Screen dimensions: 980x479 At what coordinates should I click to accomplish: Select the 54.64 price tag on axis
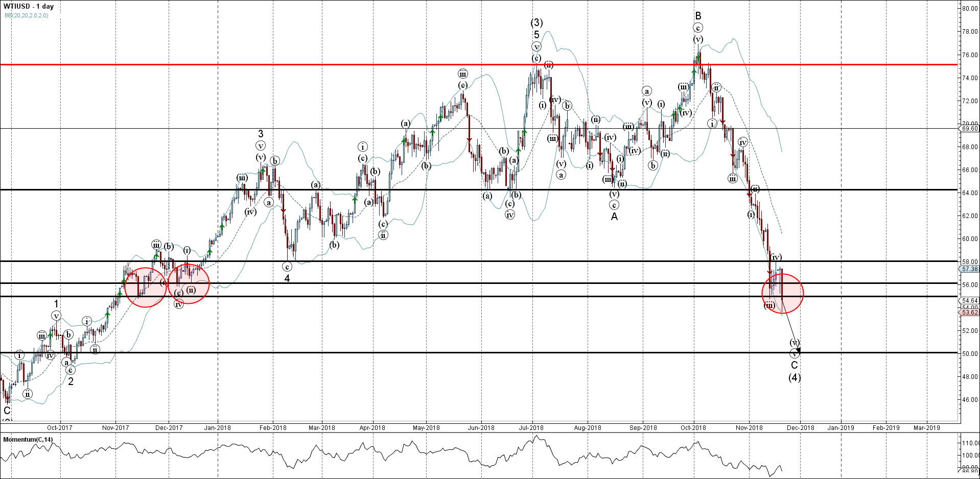click(969, 301)
